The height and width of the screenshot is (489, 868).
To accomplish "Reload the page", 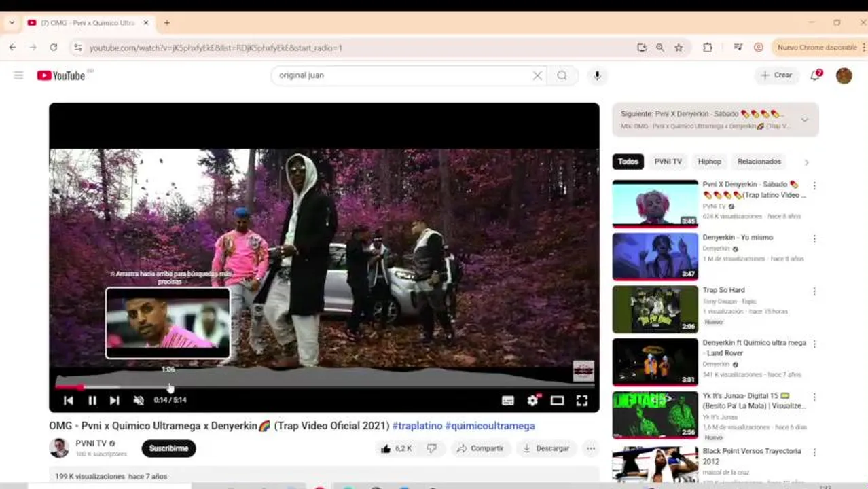I will pos(54,48).
